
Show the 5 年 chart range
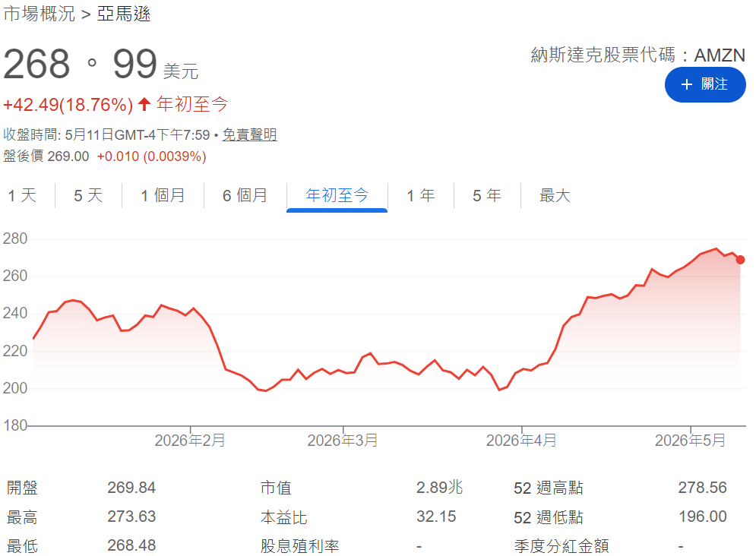click(487, 196)
